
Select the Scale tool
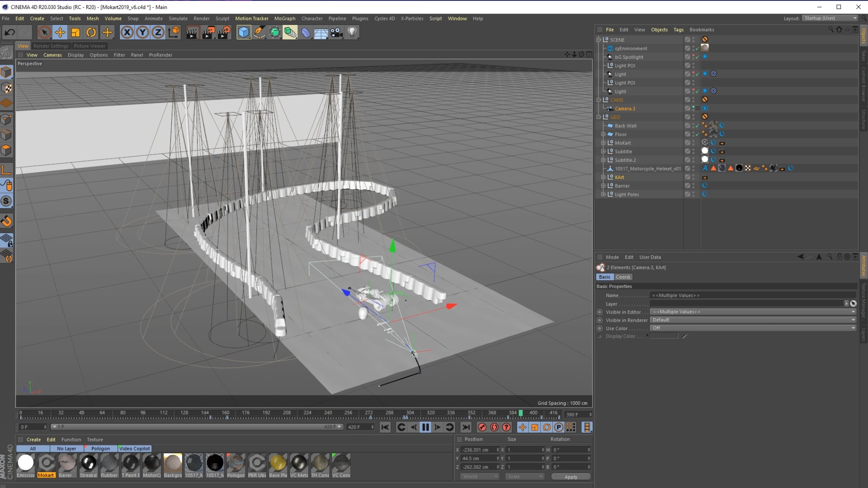click(x=75, y=32)
